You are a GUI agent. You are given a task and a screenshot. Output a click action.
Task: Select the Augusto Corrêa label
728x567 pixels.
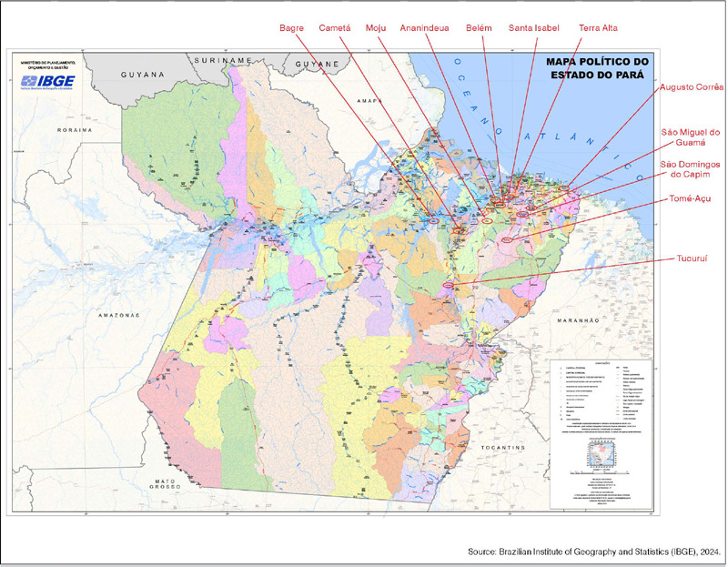point(692,86)
